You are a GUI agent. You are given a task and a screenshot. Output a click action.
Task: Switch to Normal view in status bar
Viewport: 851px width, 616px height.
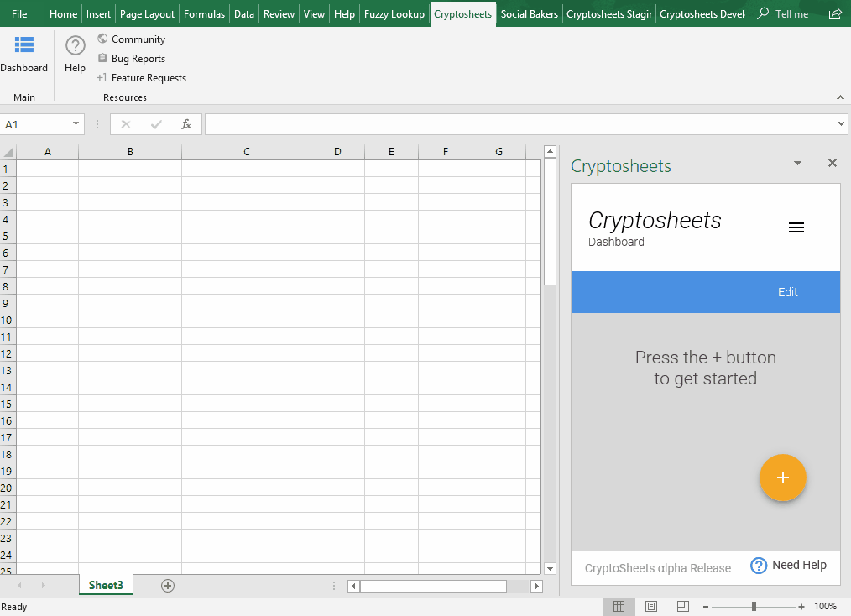click(x=619, y=606)
